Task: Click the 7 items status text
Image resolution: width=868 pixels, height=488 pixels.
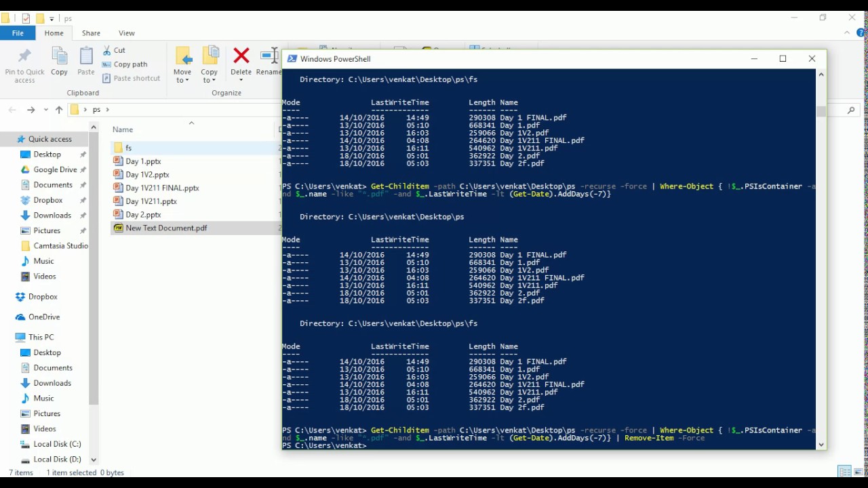Action: tap(20, 472)
